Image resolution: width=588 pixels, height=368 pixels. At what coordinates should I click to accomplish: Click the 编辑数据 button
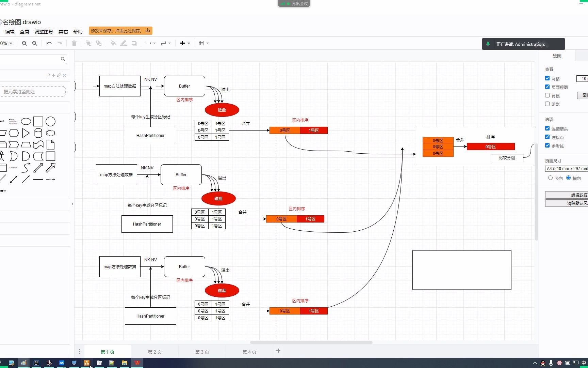pos(567,195)
